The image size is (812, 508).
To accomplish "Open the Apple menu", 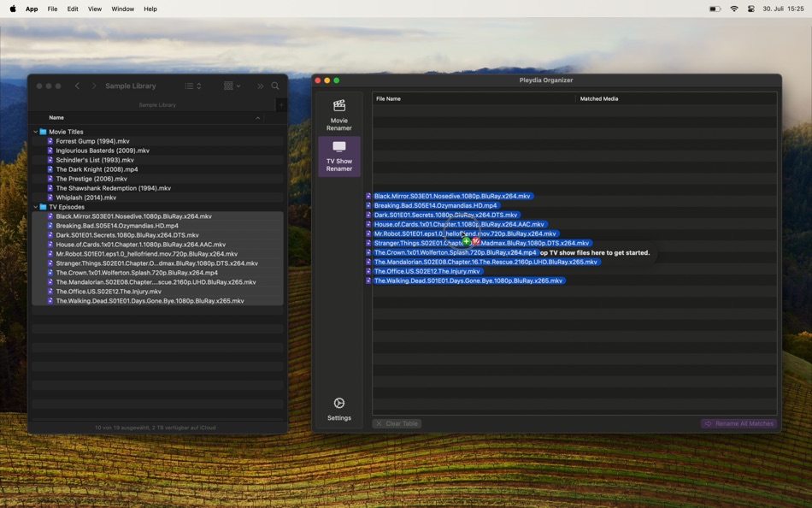I will pos(13,9).
